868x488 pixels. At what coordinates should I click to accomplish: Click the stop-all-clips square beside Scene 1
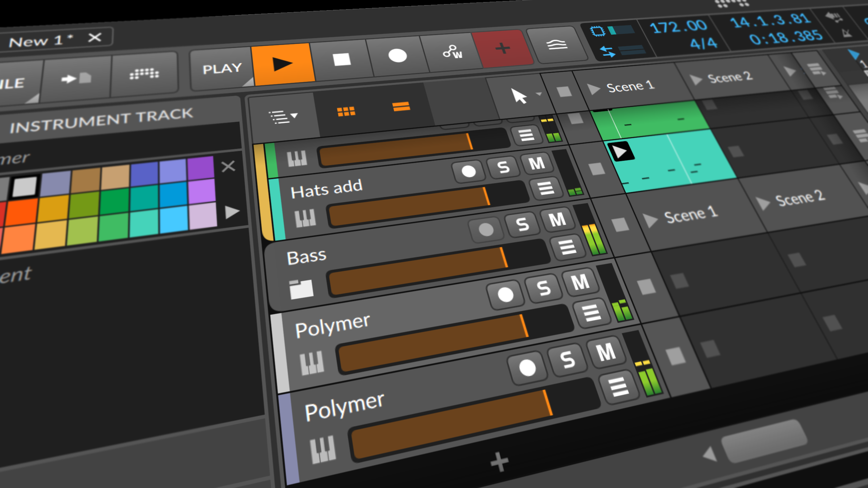coord(564,91)
